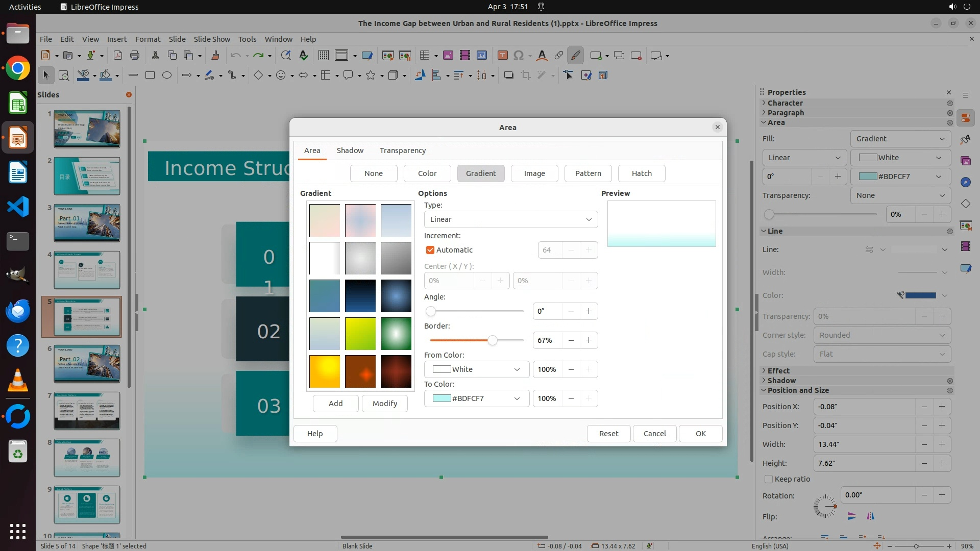The height and width of the screenshot is (551, 980).
Task: Click the insert special character icon
Action: point(518,56)
